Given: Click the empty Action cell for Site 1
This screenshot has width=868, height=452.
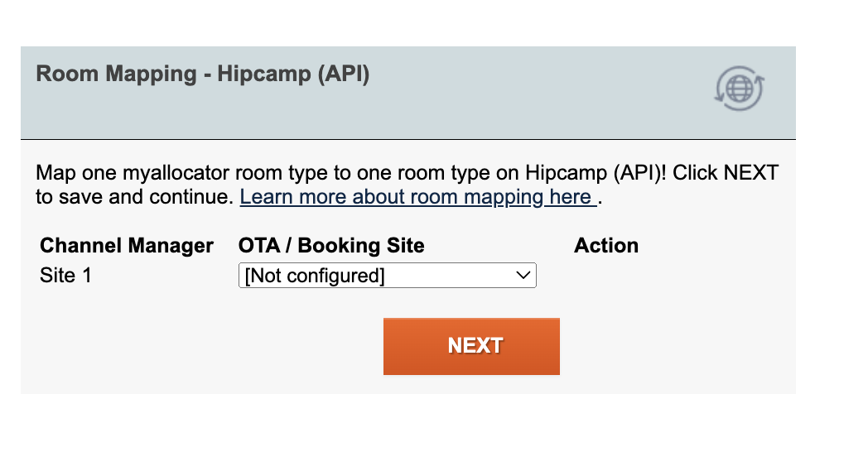Looking at the screenshot, I should (x=606, y=276).
